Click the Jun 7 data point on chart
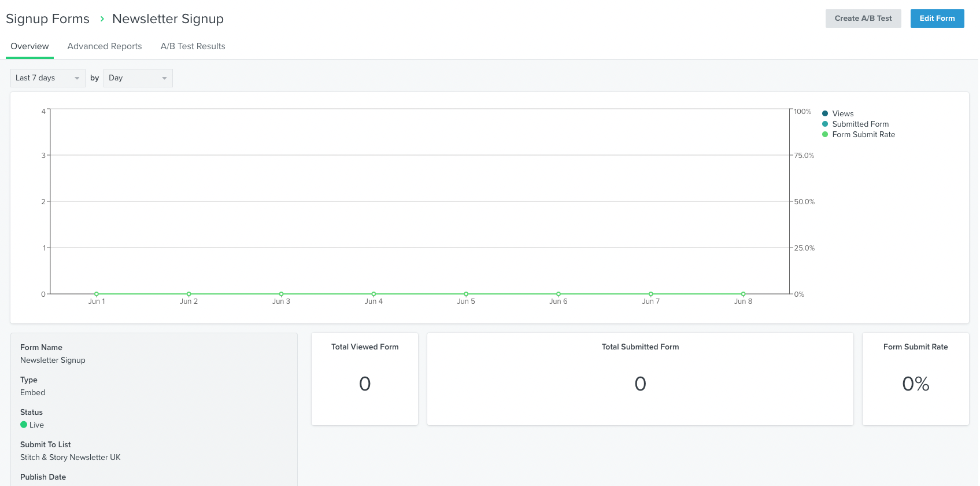Image resolution: width=980 pixels, height=486 pixels. [651, 294]
